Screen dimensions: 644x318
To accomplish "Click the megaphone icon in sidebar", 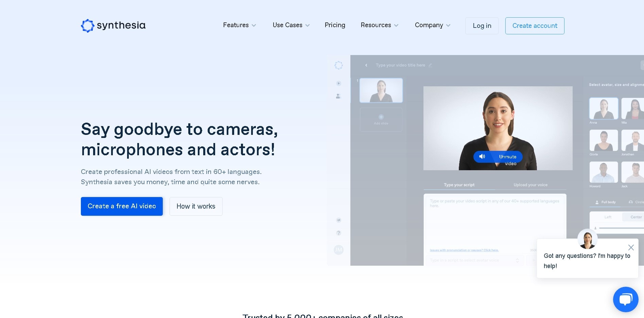I will (x=338, y=220).
